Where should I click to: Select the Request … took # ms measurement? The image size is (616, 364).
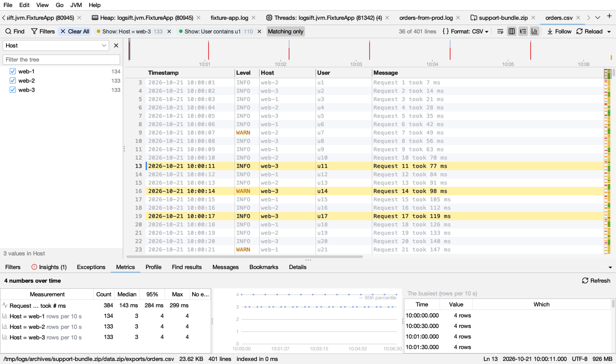(x=106, y=306)
